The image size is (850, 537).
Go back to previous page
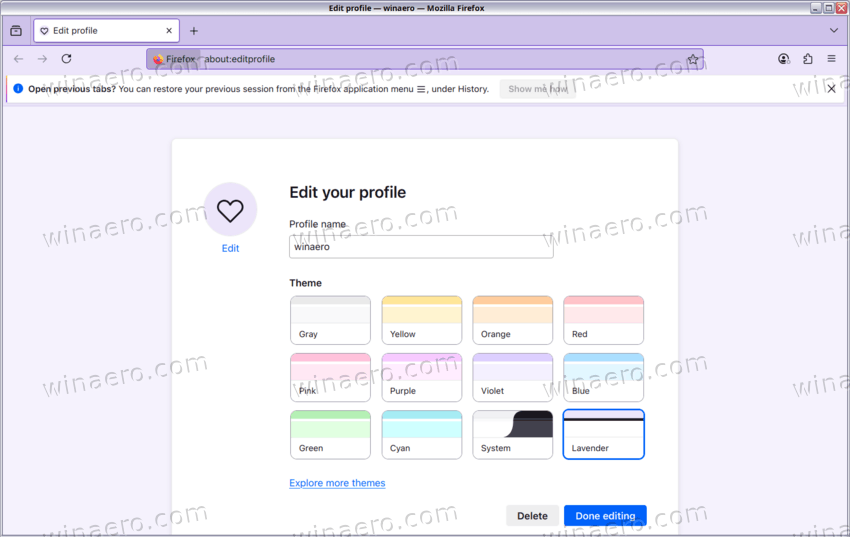(18, 59)
